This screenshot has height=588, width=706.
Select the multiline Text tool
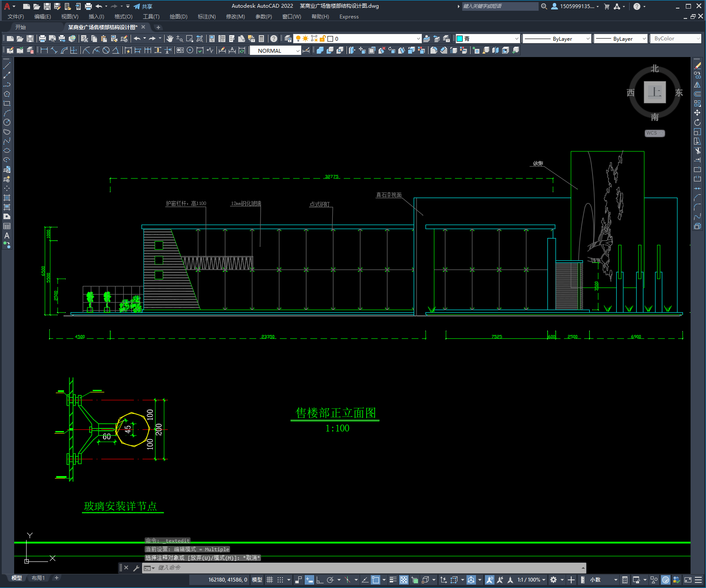click(x=7, y=235)
